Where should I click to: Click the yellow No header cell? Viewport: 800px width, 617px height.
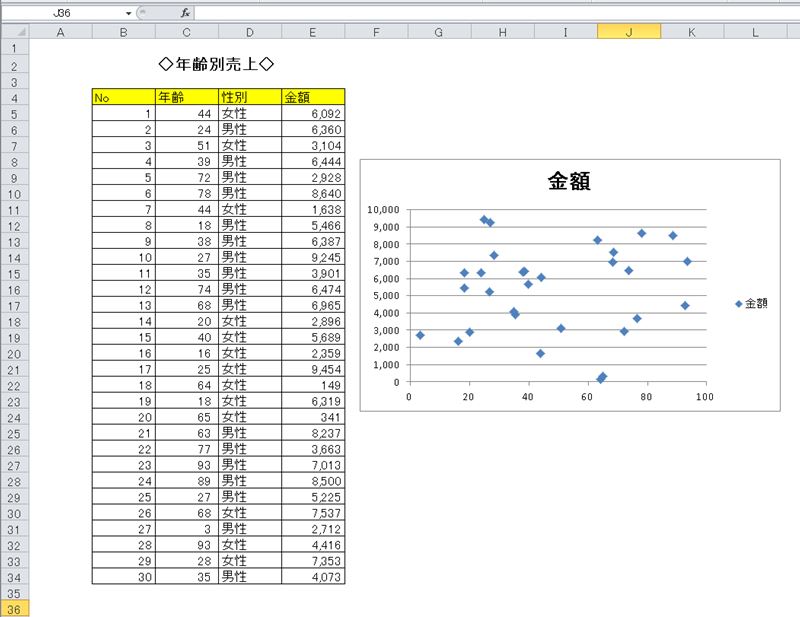coord(123,97)
